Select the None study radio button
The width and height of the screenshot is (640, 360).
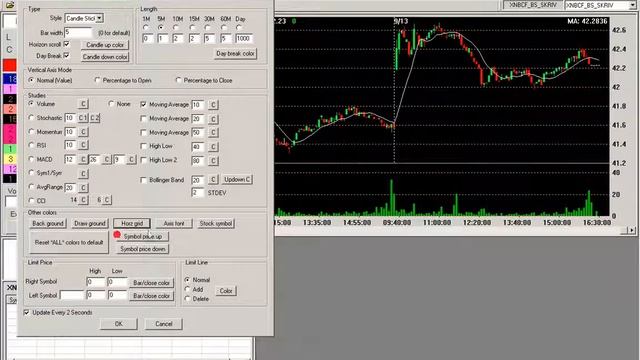(111, 104)
